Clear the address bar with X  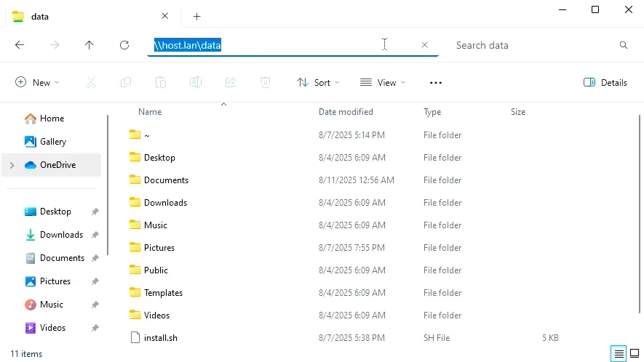coord(425,45)
